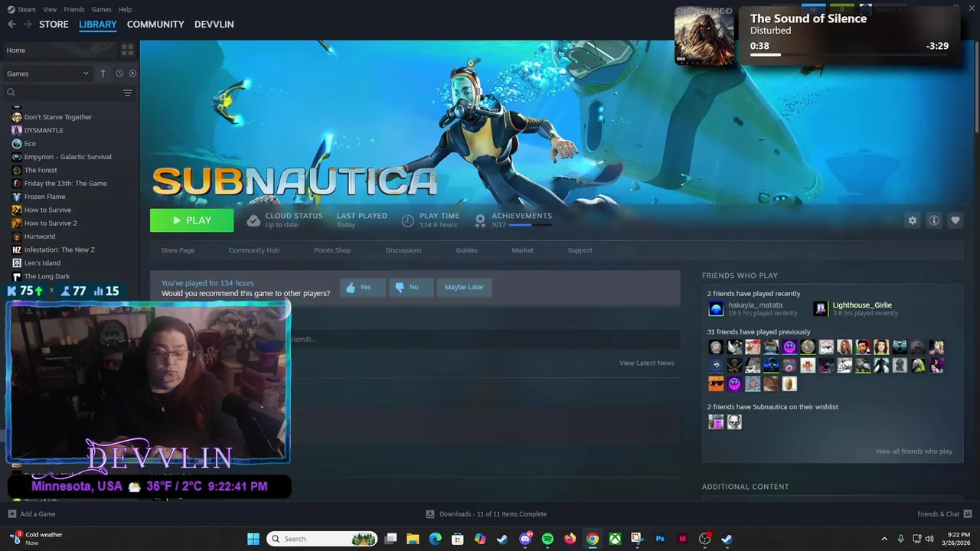Image resolution: width=980 pixels, height=551 pixels.
Task: Open the Market link
Action: point(522,250)
